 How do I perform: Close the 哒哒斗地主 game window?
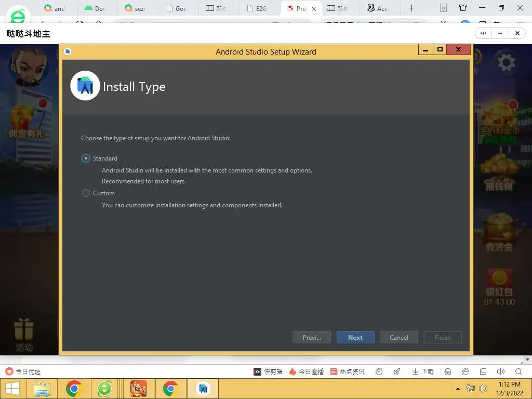point(517,33)
